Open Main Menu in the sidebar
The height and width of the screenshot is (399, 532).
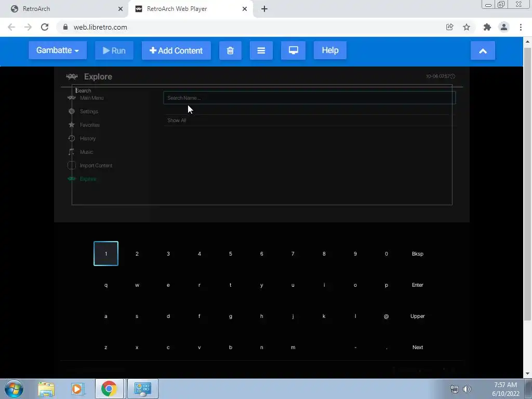[x=91, y=98]
